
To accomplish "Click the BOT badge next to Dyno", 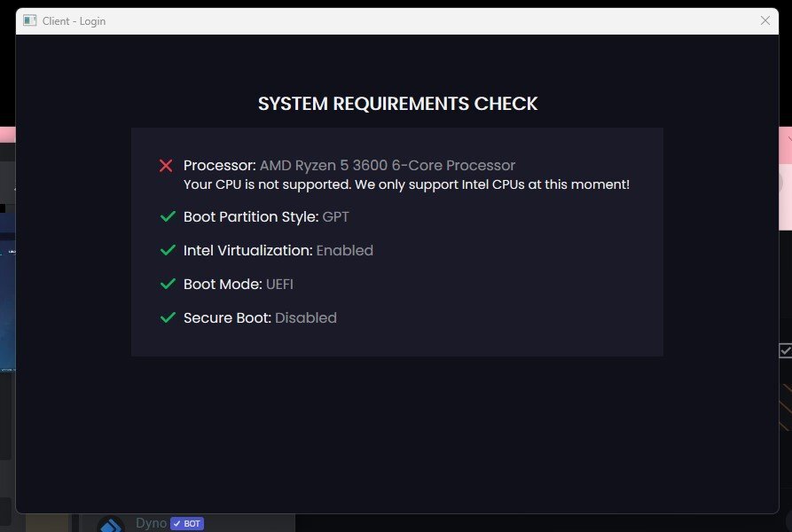I will tap(187, 524).
